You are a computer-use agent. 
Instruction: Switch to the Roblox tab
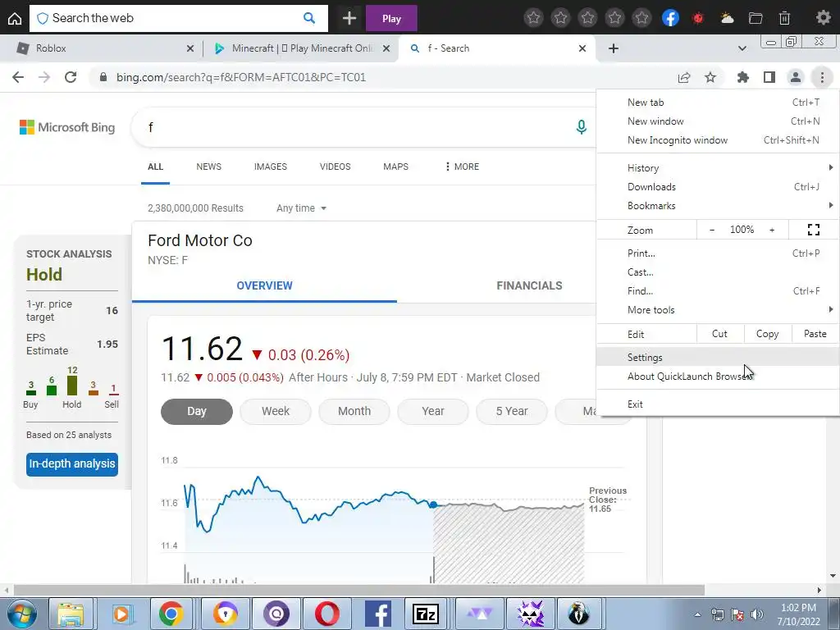click(101, 48)
